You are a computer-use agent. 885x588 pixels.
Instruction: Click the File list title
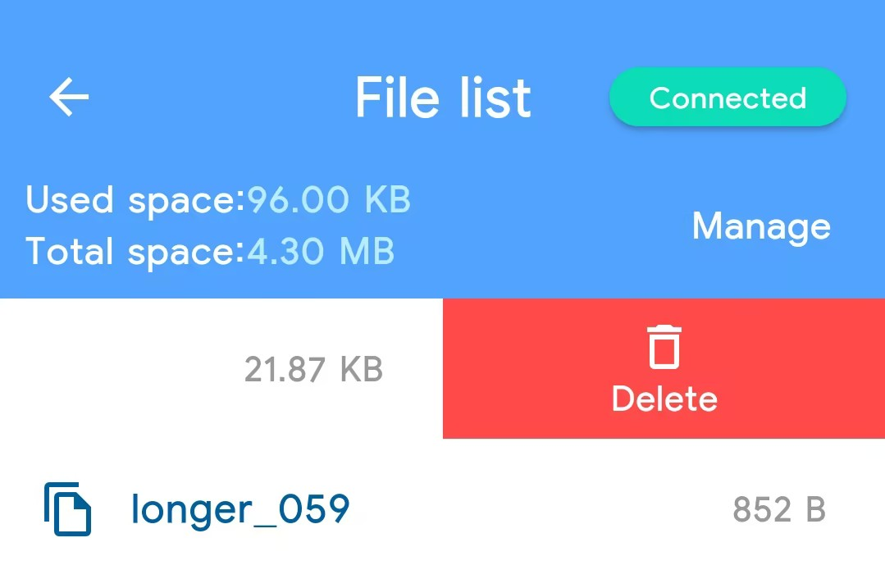(443, 98)
